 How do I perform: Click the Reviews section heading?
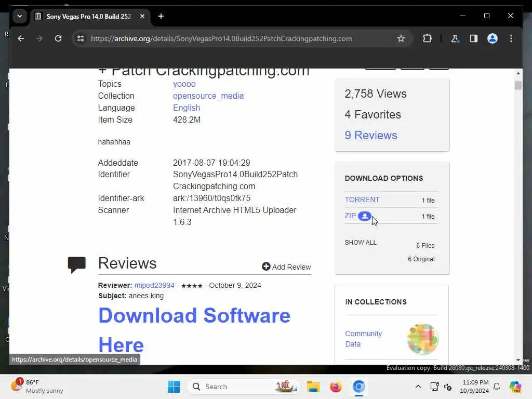[127, 263]
